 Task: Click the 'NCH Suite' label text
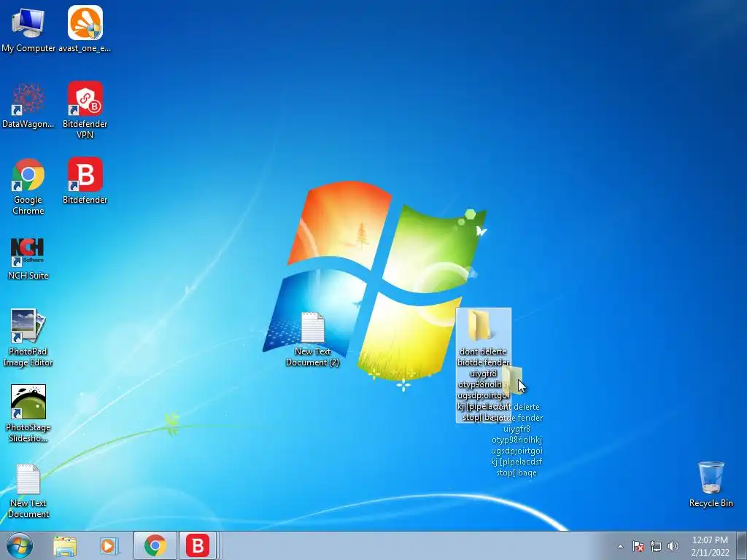pos(28,275)
